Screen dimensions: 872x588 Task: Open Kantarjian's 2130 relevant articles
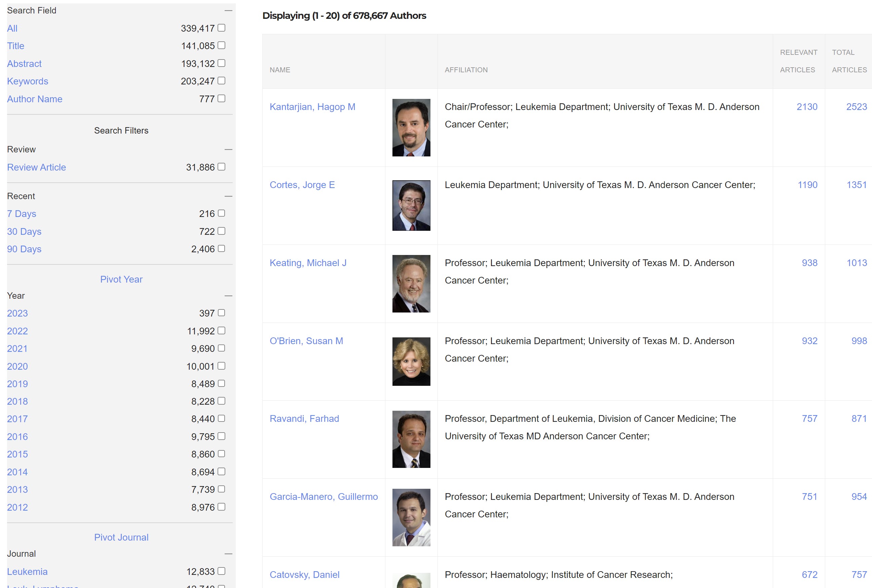click(807, 107)
